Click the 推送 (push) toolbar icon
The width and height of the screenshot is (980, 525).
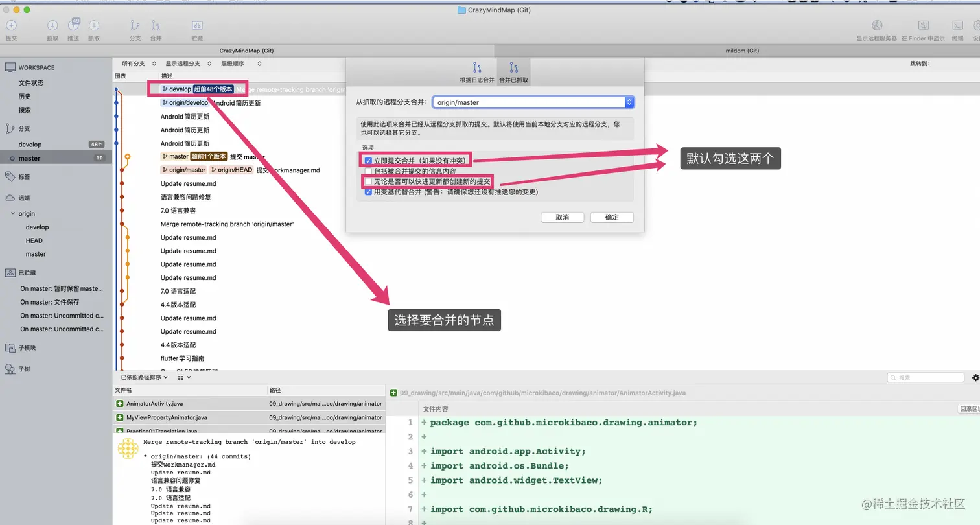pyautogui.click(x=73, y=26)
